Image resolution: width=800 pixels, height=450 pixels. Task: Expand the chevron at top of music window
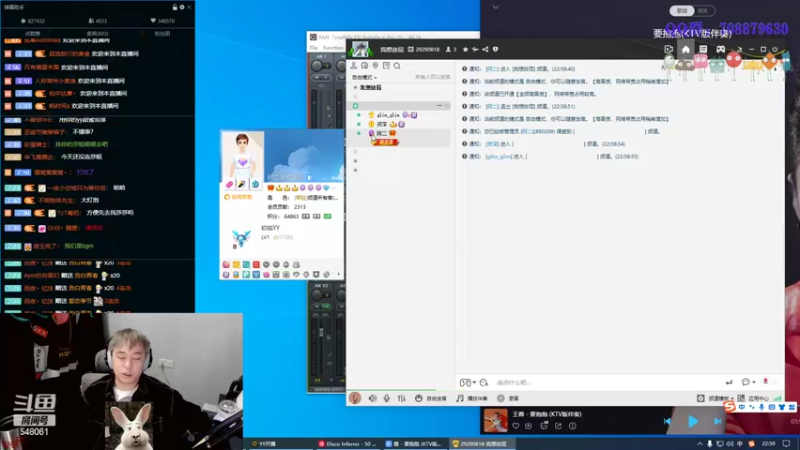point(495,7)
